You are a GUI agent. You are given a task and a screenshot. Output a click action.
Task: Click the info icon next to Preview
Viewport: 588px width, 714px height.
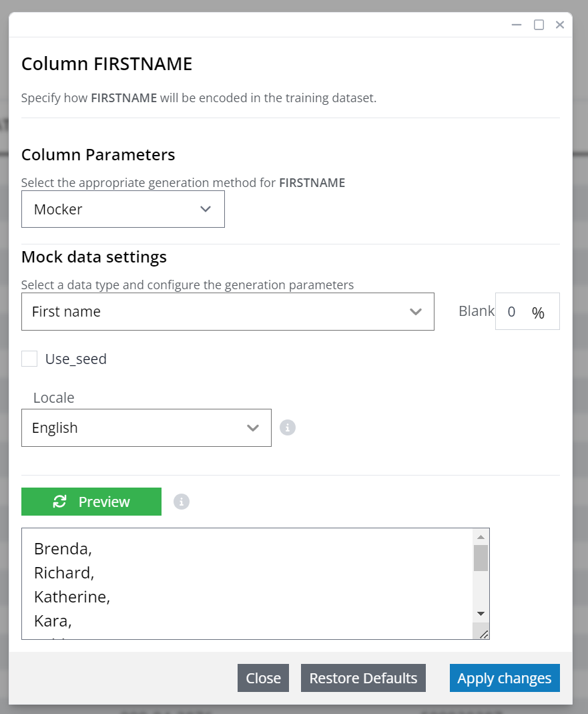point(181,502)
